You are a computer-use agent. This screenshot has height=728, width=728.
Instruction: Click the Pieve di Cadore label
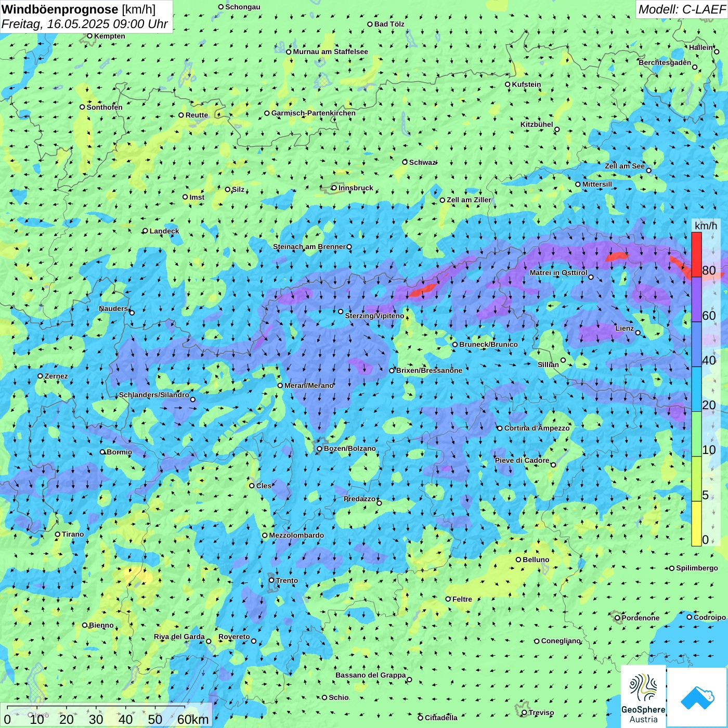[522, 460]
